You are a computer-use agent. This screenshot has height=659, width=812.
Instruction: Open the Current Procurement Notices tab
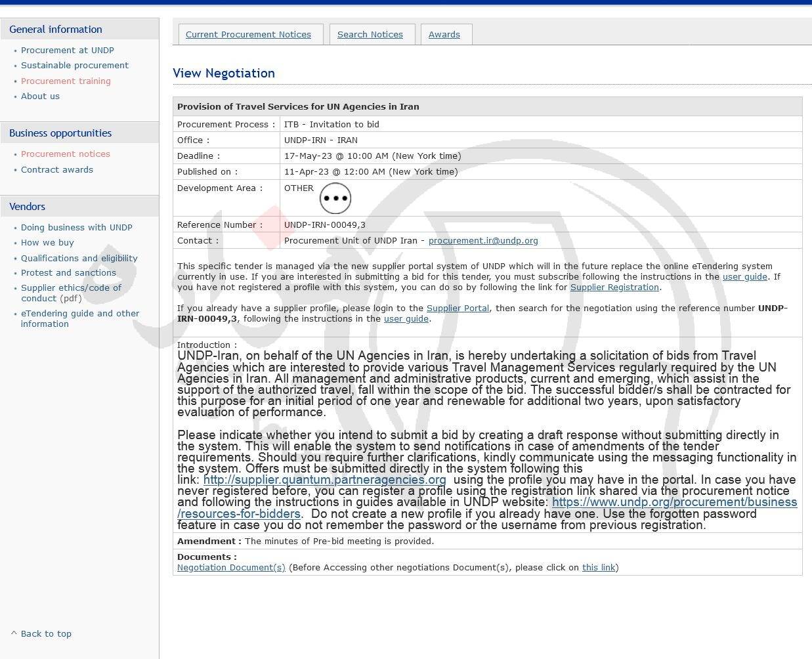point(248,35)
